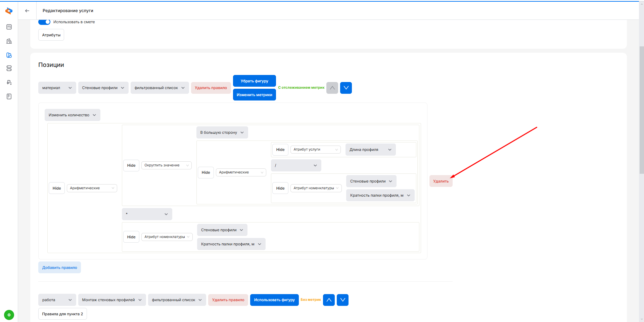Open the kanban board sidebar icon

pyautogui.click(x=9, y=27)
